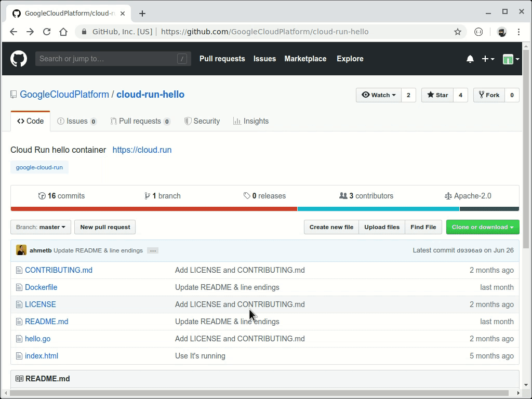Star the cloud-run-hello repository

tap(437, 95)
